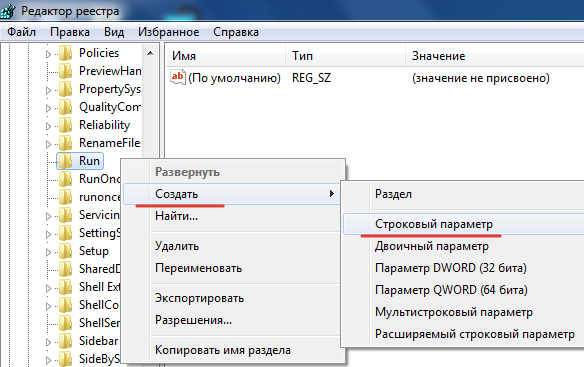584x367 pixels.
Task: Select the (По умолчанию) value name
Action: pos(234,78)
